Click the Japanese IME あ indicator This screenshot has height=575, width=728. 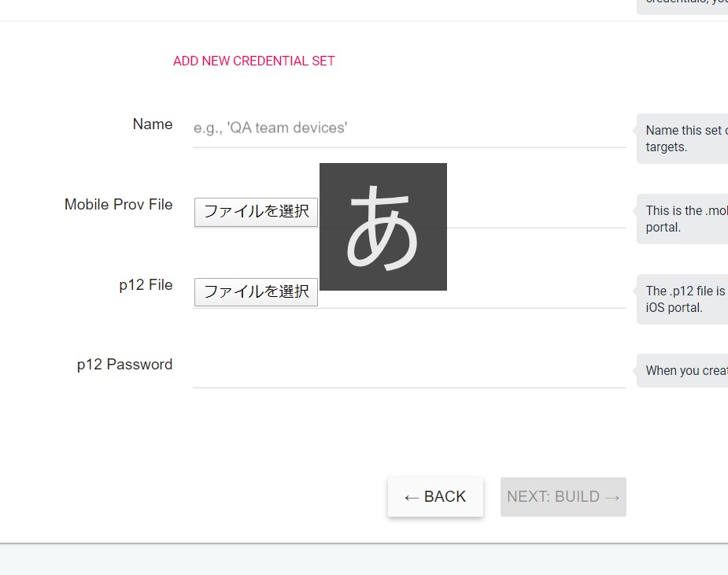(383, 227)
